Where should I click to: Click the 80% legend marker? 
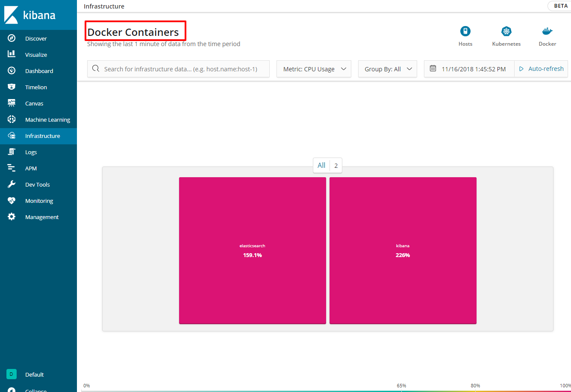(475, 386)
